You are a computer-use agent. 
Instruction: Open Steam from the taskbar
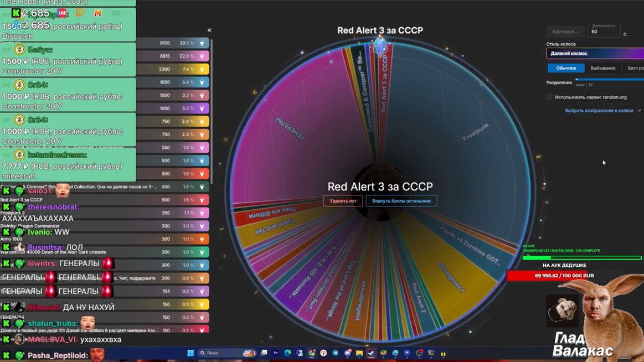click(x=372, y=353)
